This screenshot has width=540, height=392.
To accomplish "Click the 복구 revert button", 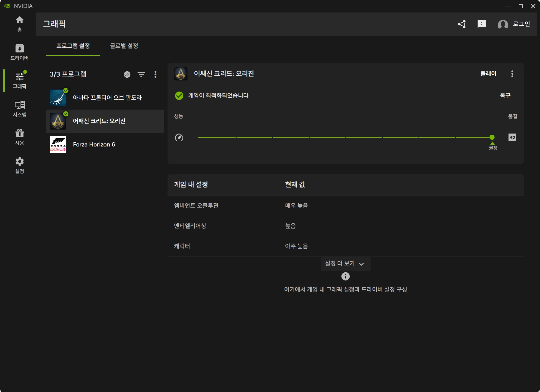I will [505, 96].
